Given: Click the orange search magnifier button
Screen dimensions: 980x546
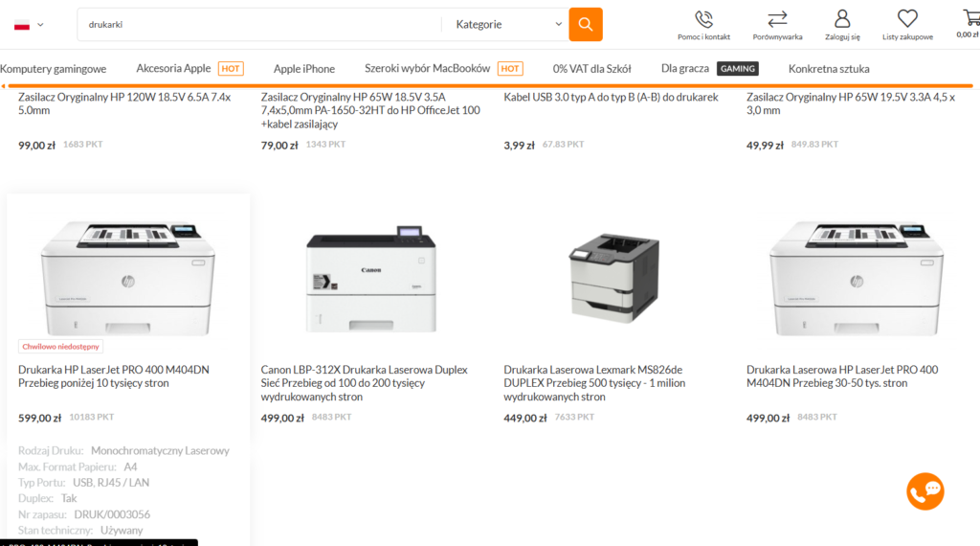Looking at the screenshot, I should click(x=585, y=24).
